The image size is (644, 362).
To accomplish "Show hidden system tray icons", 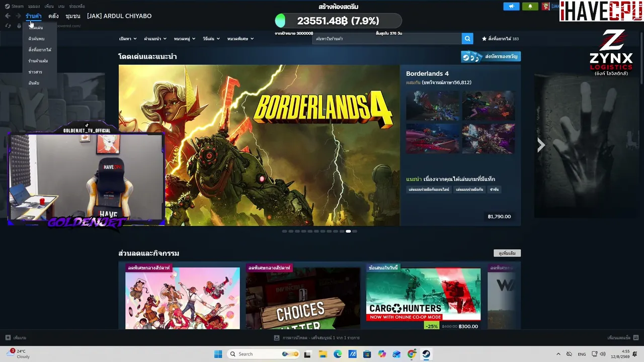I will click(x=558, y=354).
